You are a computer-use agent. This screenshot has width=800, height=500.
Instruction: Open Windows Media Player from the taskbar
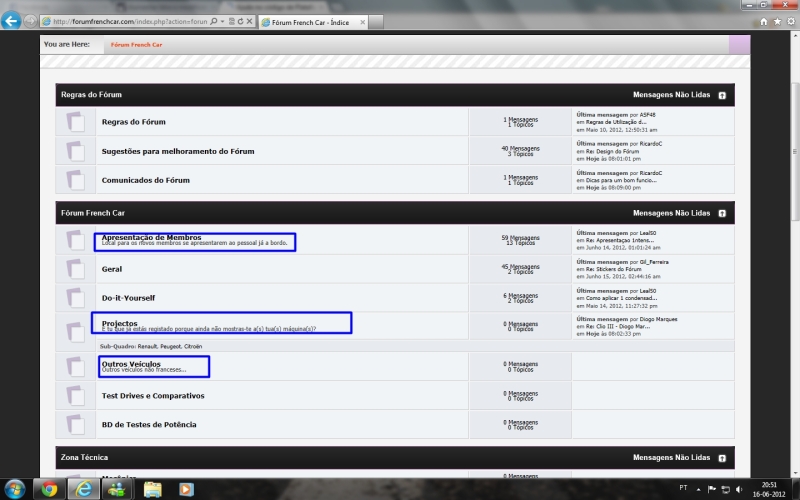coord(186,490)
